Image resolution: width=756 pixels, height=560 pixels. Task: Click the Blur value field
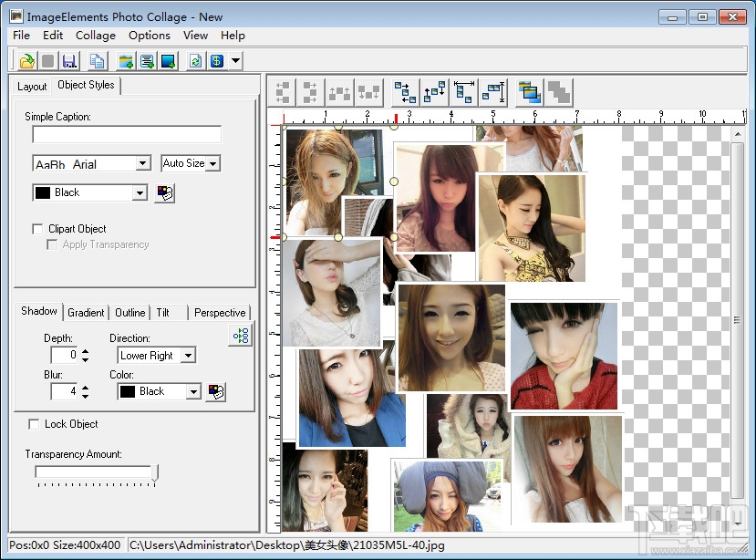click(65, 391)
